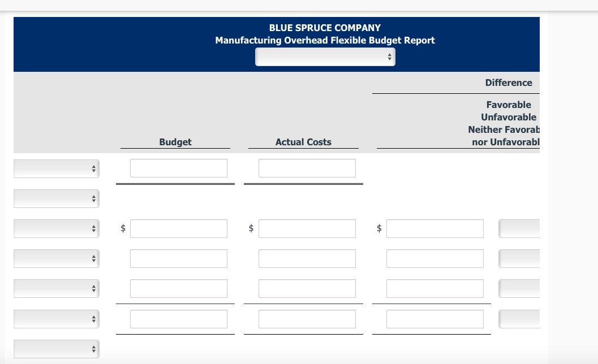Image resolution: width=598 pixels, height=364 pixels.
Task: Open the last Favorable/Unfavorable selector on the right
Action: (x=519, y=318)
